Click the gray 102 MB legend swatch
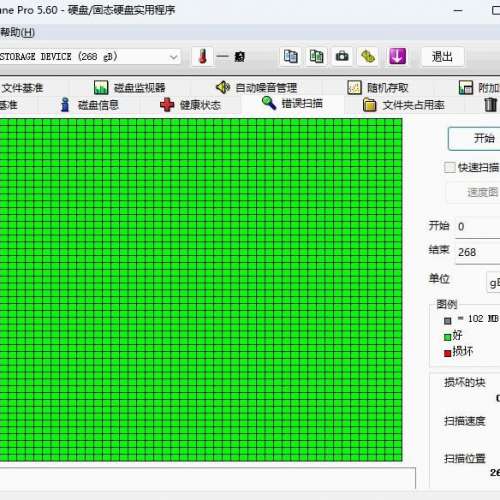 447,321
